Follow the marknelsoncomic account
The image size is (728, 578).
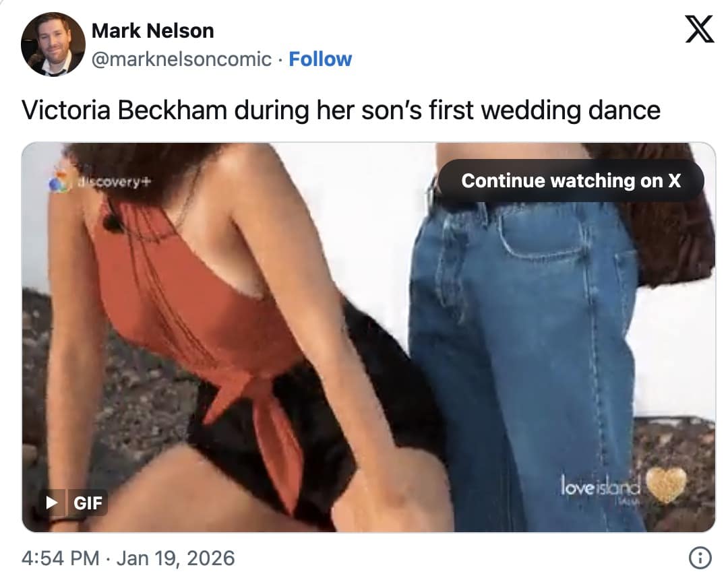[x=320, y=59]
